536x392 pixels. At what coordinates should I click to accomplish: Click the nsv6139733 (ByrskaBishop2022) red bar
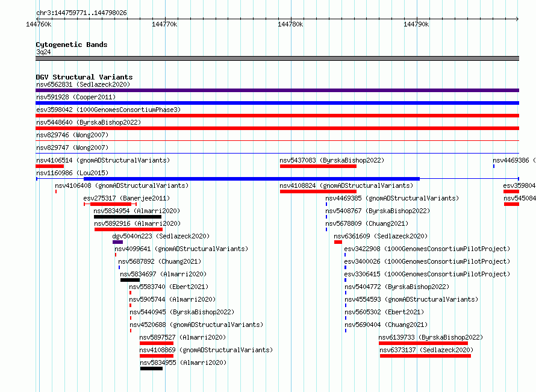point(423,343)
